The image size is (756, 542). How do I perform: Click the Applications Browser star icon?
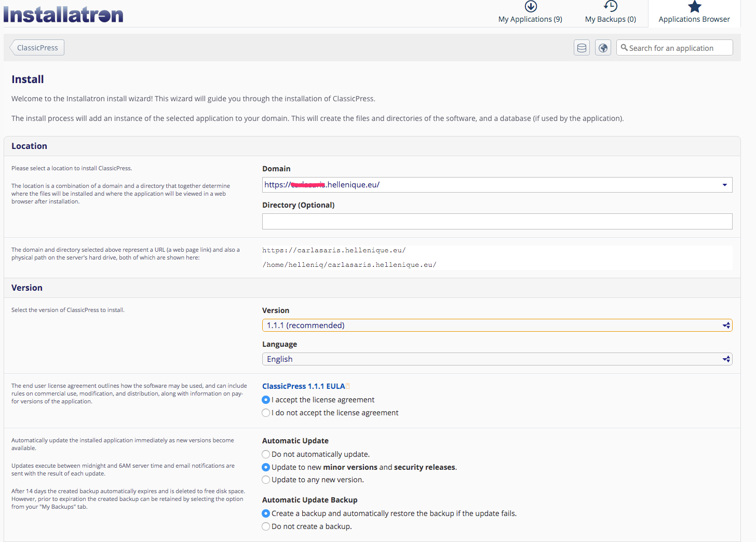click(x=694, y=7)
